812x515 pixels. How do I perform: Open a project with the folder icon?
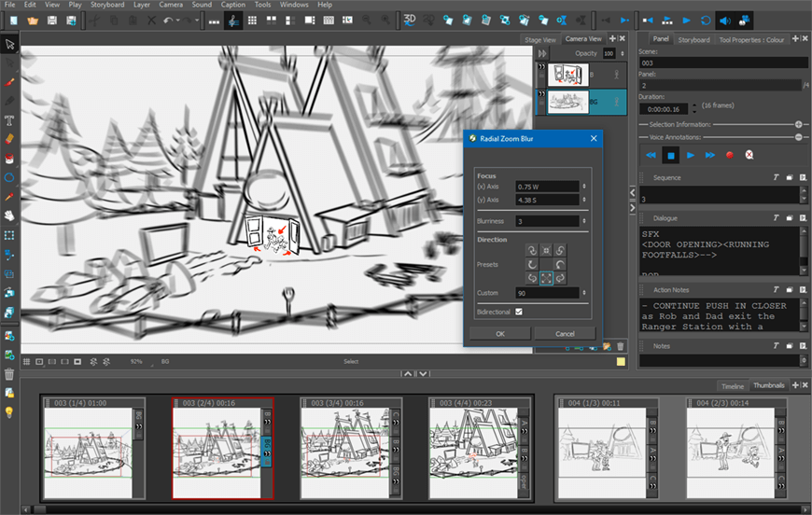(33, 21)
